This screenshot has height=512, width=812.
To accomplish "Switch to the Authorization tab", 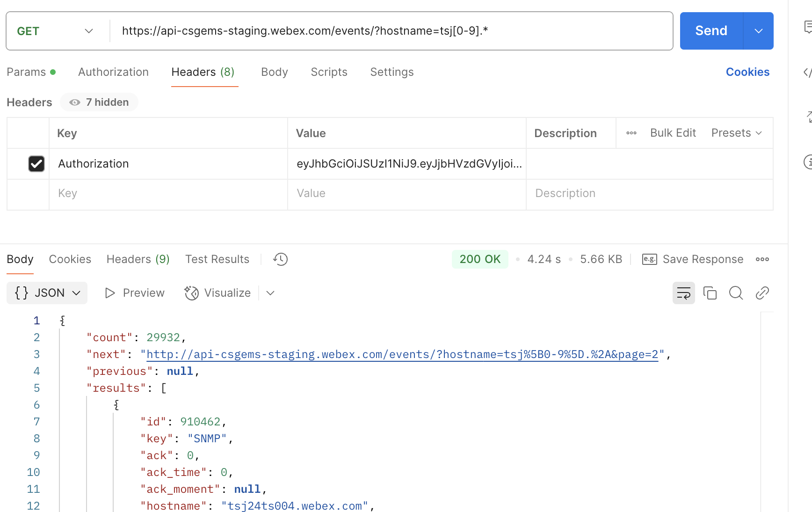I will [113, 72].
